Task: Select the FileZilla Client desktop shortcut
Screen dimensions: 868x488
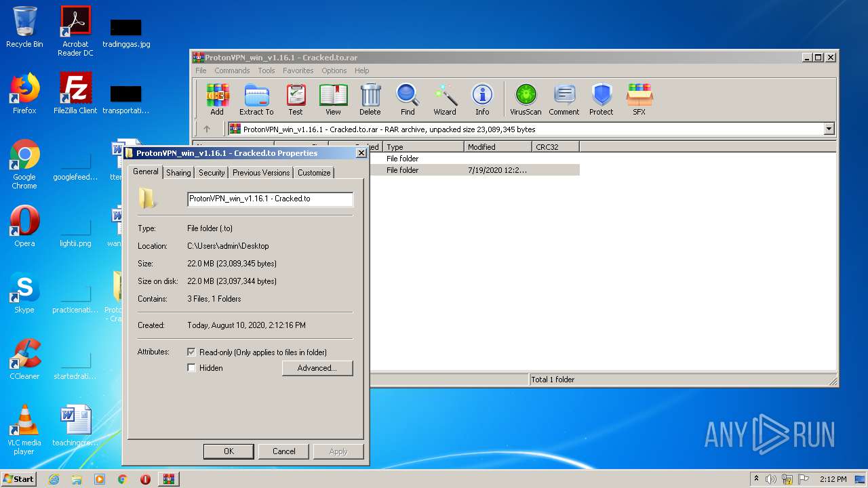Action: pos(75,94)
